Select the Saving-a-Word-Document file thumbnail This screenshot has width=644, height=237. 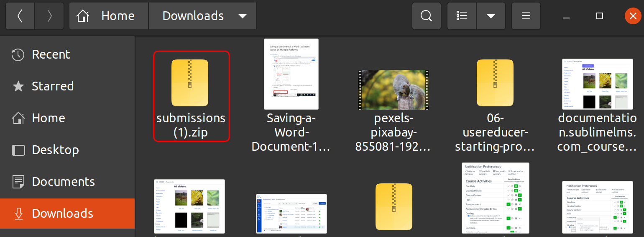pos(291,74)
